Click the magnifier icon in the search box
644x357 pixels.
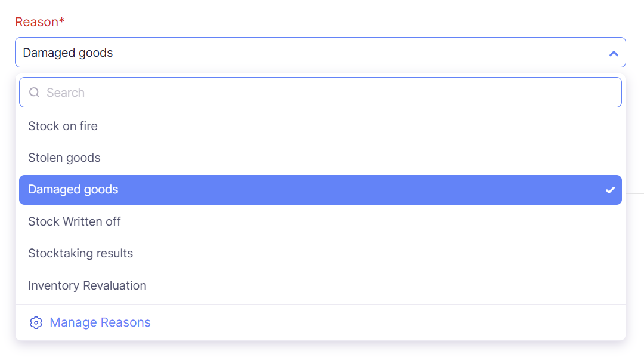coord(35,93)
